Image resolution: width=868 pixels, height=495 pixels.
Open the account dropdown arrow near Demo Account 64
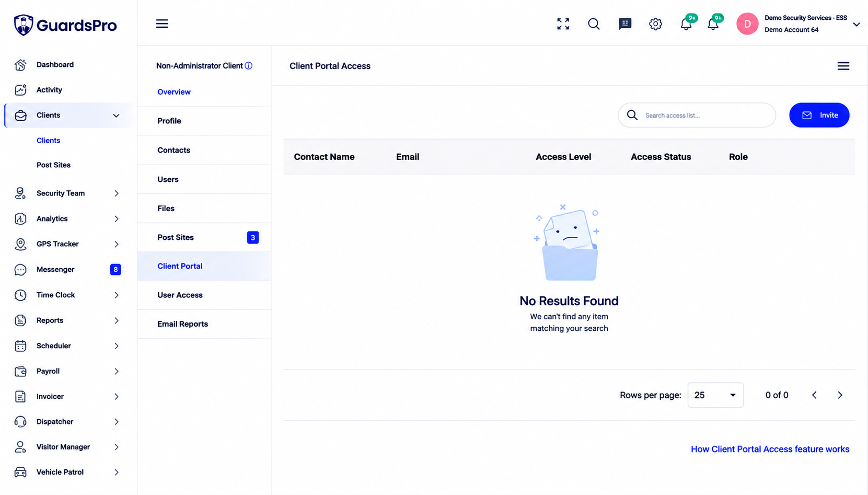856,25
